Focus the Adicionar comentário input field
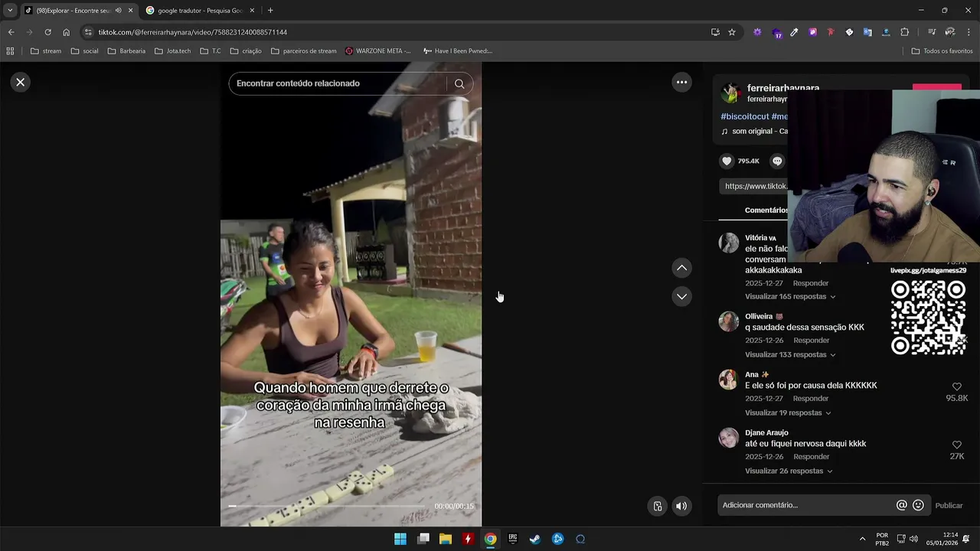 point(806,505)
